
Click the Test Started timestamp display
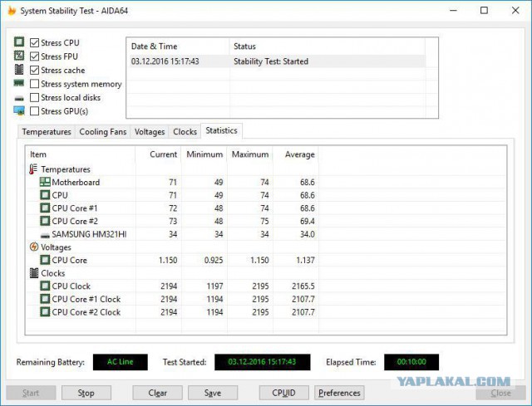(x=263, y=362)
